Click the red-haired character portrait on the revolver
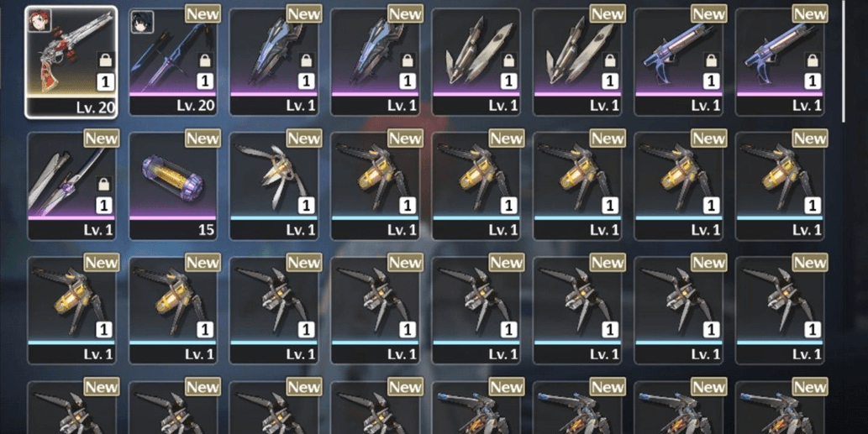Image resolution: width=868 pixels, height=434 pixels. (39, 20)
